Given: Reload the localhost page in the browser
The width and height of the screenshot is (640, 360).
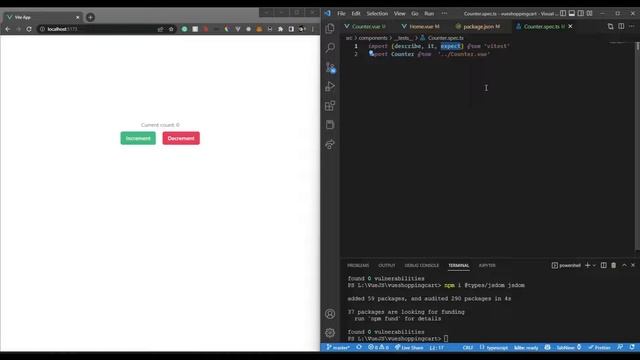Looking at the screenshot, I should pos(29,29).
